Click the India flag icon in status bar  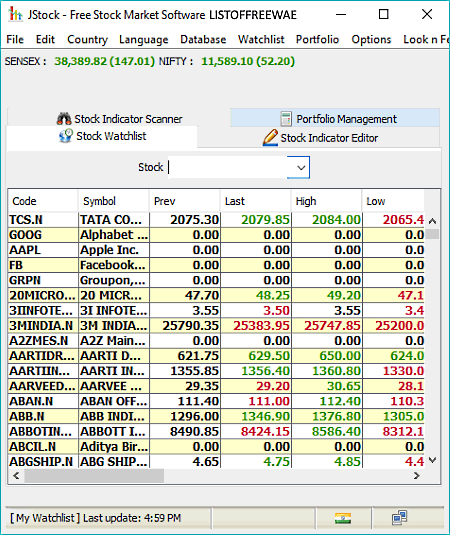pos(343,519)
